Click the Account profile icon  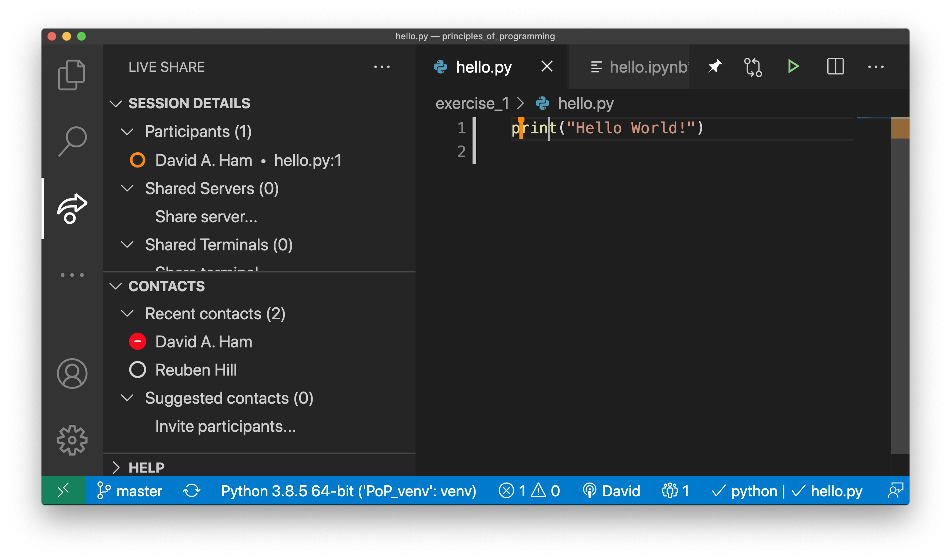click(x=71, y=374)
